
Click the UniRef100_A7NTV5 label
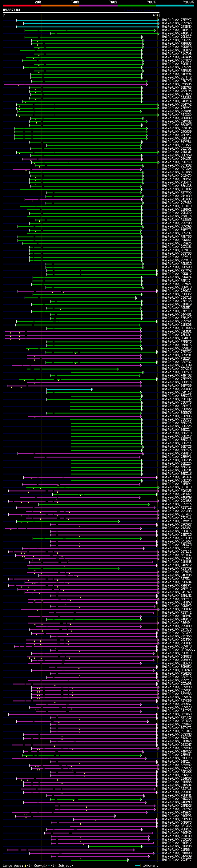coord(176,81)
